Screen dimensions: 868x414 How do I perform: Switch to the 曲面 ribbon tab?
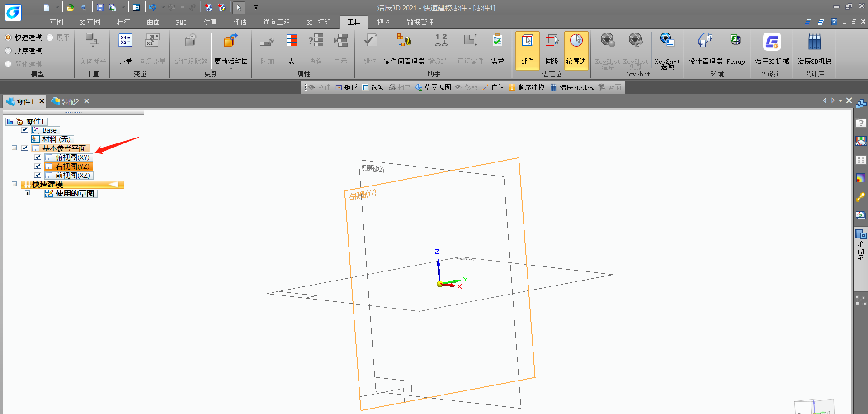153,22
